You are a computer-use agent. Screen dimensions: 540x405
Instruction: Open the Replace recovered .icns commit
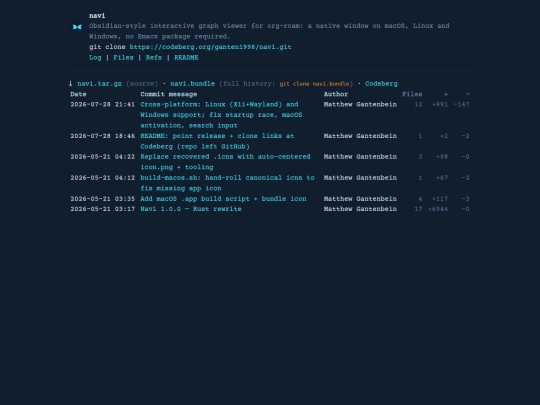click(x=225, y=162)
